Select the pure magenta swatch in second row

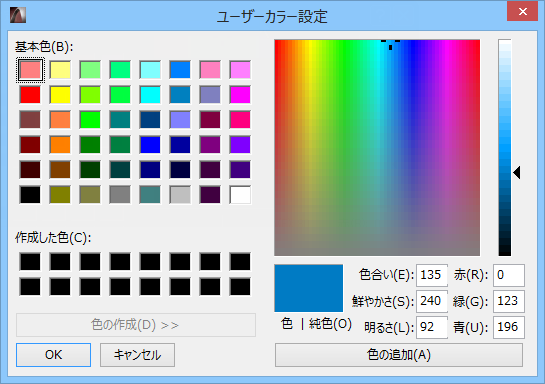[x=240, y=95]
